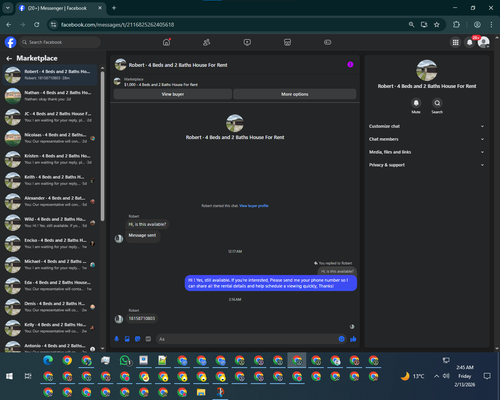
Task: Open JC's conversation in the list
Action: (50, 117)
